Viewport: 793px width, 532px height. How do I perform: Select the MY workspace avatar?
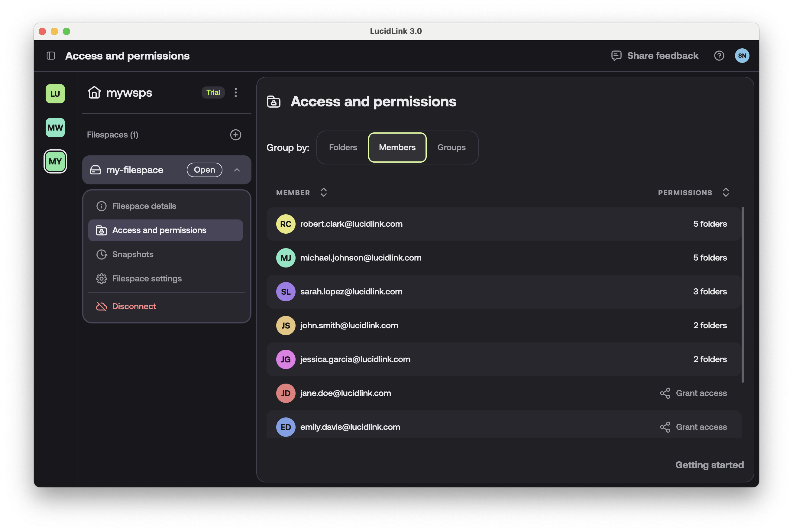(55, 161)
